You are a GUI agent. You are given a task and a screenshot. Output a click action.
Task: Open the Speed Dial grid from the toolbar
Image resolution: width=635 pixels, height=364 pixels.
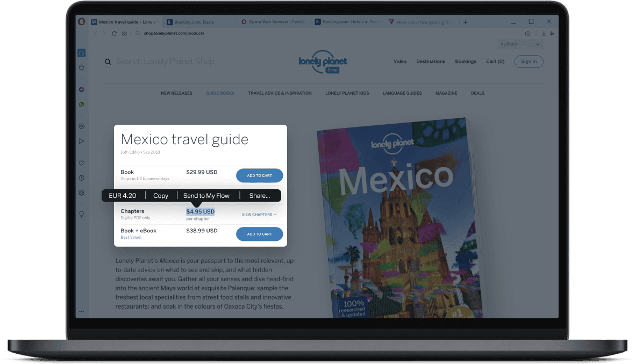pos(124,34)
